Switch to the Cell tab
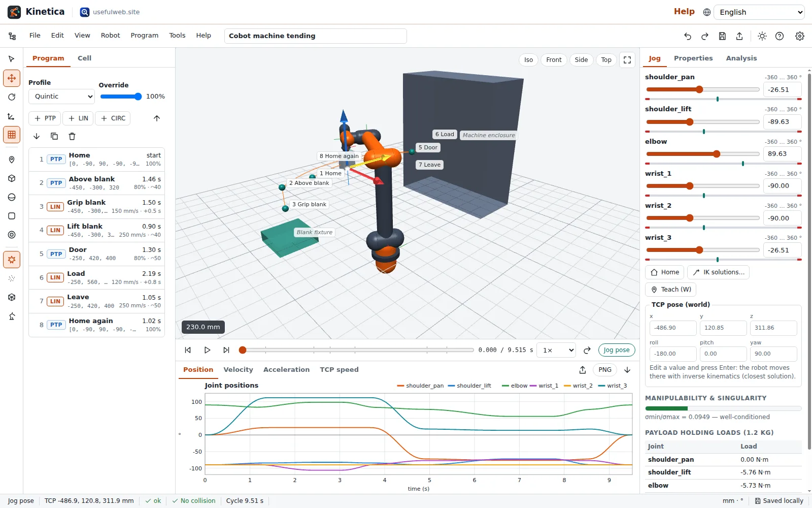The image size is (812, 508). 84,58
